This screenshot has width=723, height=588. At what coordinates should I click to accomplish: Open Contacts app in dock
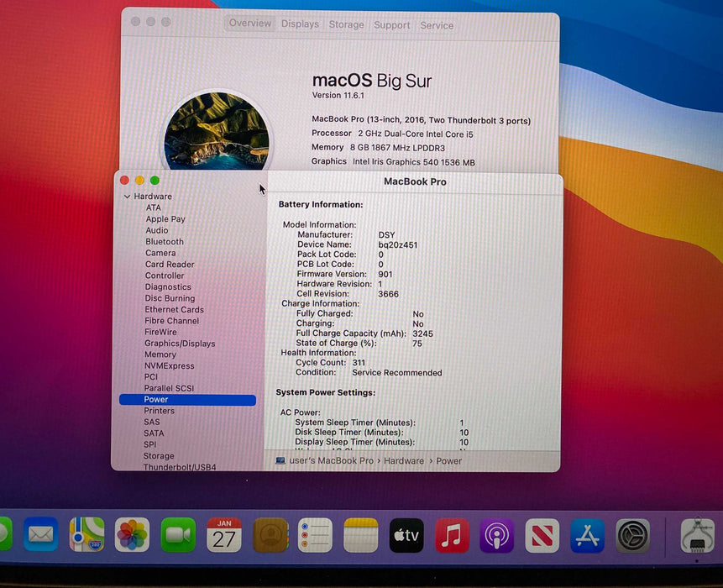tap(270, 535)
